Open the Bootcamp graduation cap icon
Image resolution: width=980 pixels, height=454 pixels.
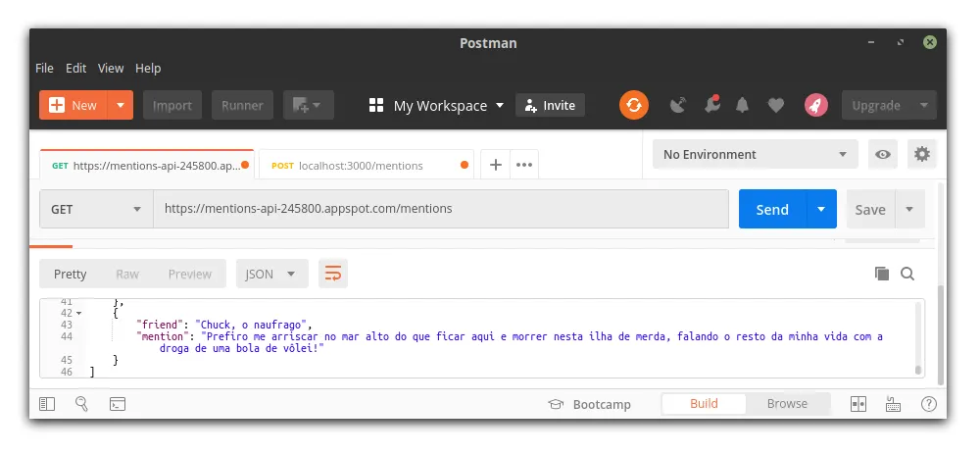556,405
